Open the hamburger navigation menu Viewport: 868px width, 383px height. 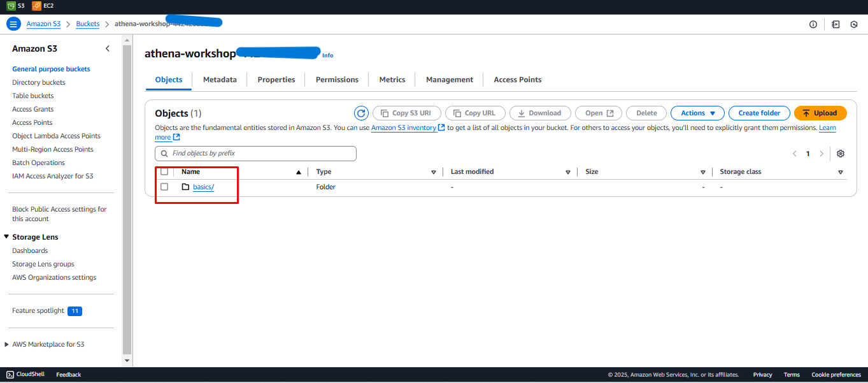coord(13,24)
